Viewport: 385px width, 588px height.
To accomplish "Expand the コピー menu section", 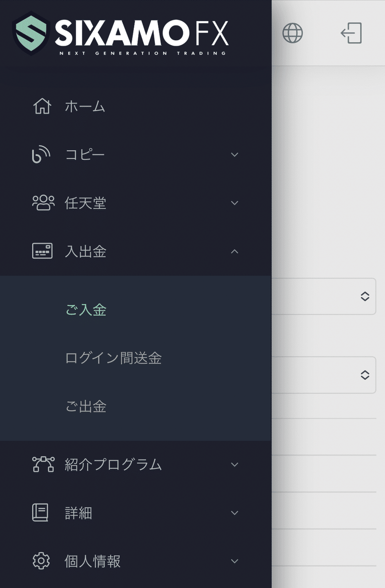I will (234, 154).
